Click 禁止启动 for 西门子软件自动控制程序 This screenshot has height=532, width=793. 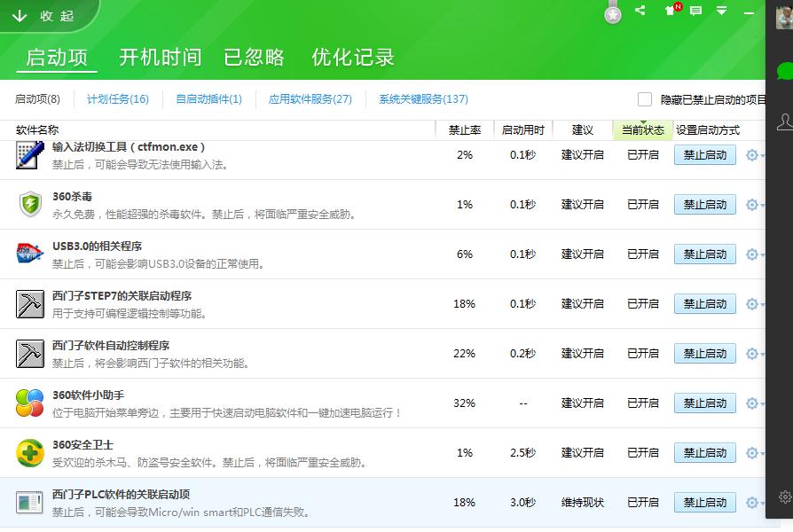click(705, 353)
